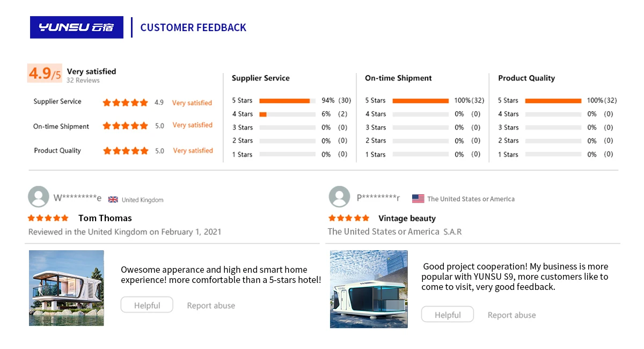Select Supplier Service 5 Stars 94% bar
The image size is (644, 349).
(x=287, y=100)
